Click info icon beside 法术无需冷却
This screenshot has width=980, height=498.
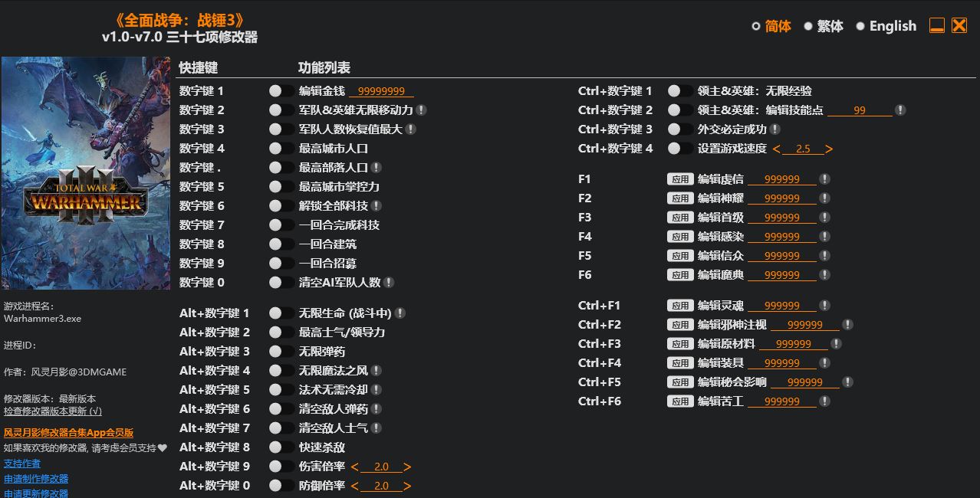click(x=377, y=390)
